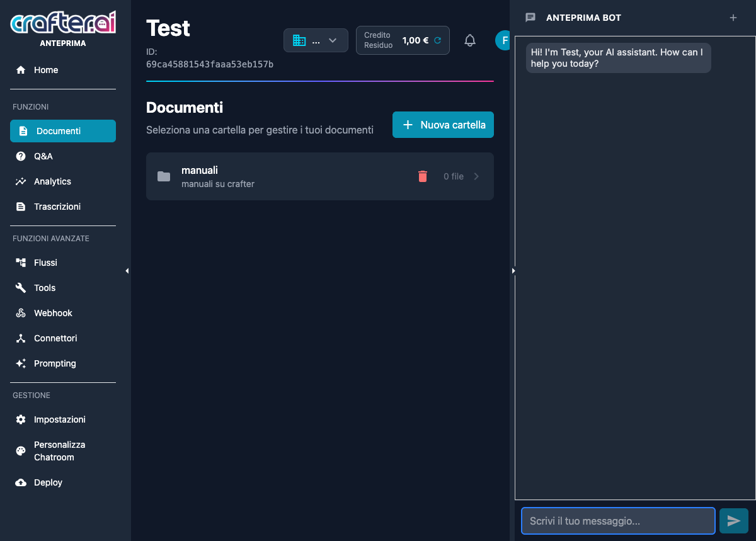Open Trascrizioni from the sidebar

(63, 207)
